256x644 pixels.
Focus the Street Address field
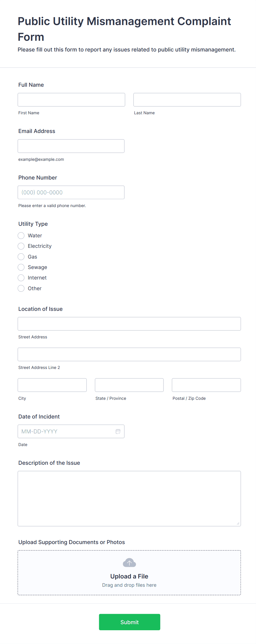[x=129, y=324]
